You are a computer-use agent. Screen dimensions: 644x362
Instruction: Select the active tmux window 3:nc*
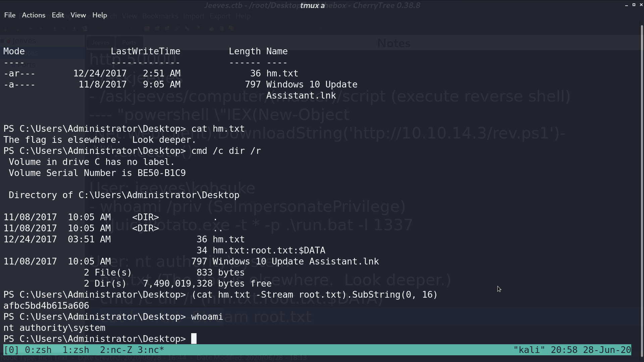point(151,350)
